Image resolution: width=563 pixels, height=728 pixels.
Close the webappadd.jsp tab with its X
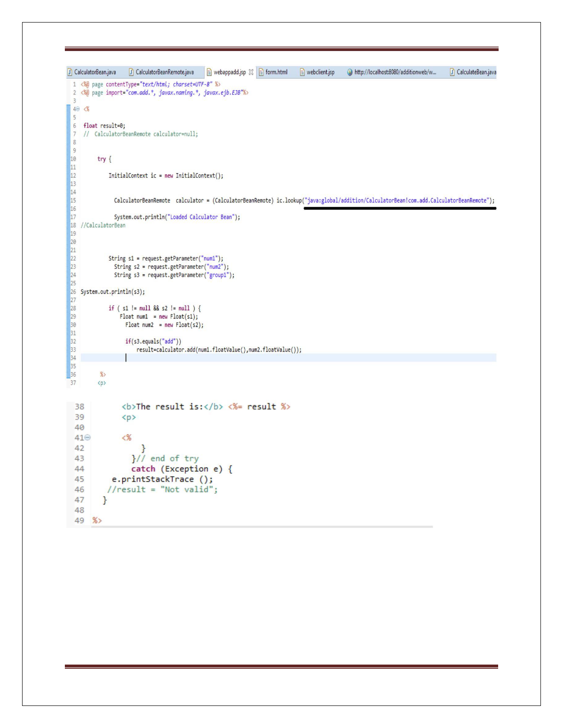[251, 72]
